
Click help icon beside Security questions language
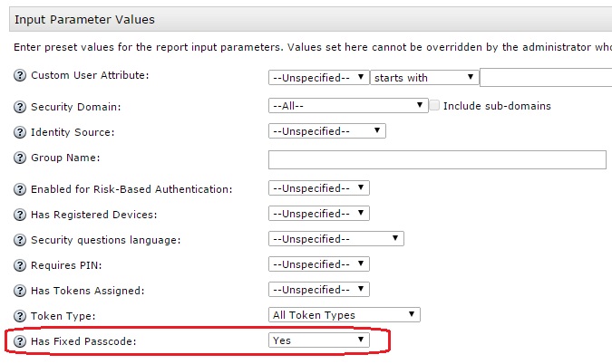[21, 240]
